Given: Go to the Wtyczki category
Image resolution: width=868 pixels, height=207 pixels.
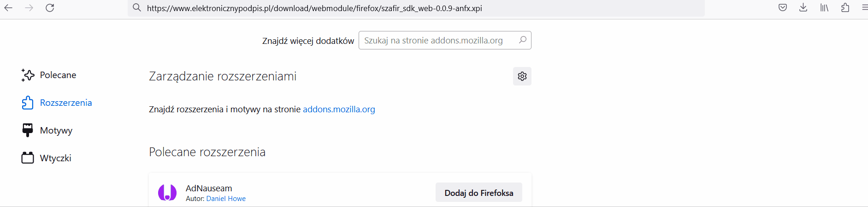Looking at the screenshot, I should (55, 158).
